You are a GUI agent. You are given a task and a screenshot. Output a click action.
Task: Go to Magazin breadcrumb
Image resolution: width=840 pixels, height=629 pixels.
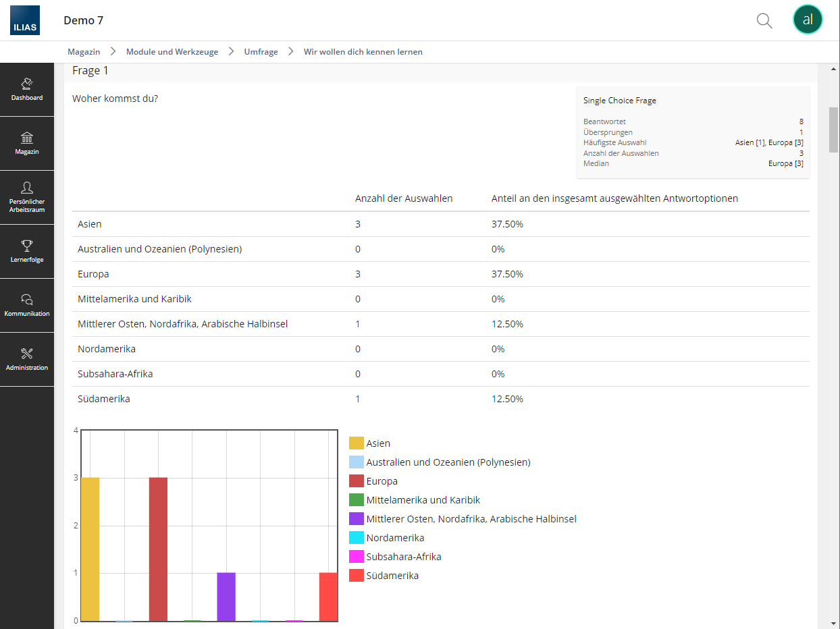tap(84, 52)
